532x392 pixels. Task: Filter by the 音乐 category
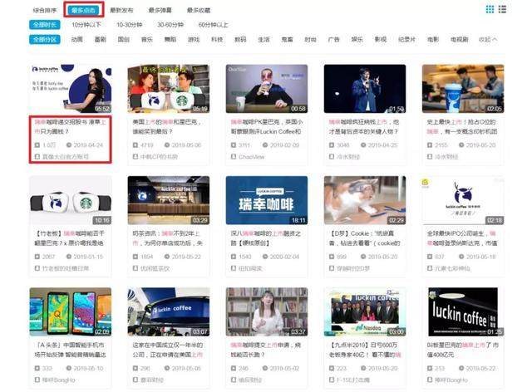tap(147, 39)
